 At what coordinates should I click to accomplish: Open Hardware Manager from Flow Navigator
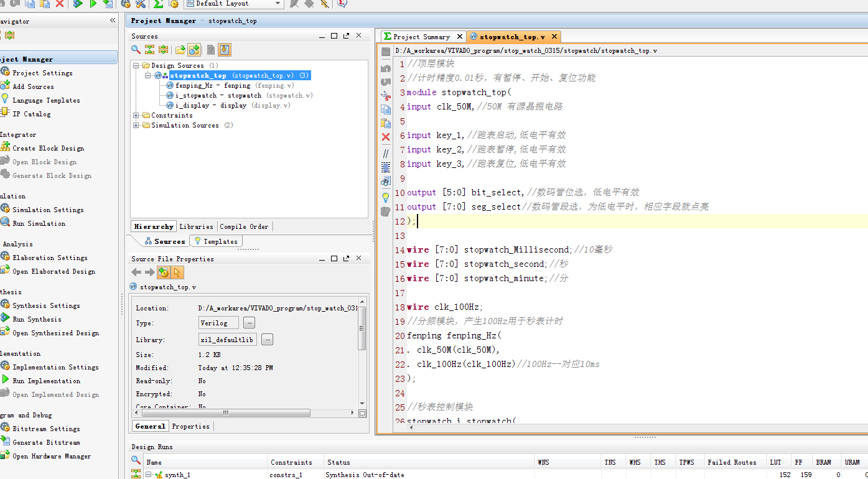click(52, 456)
